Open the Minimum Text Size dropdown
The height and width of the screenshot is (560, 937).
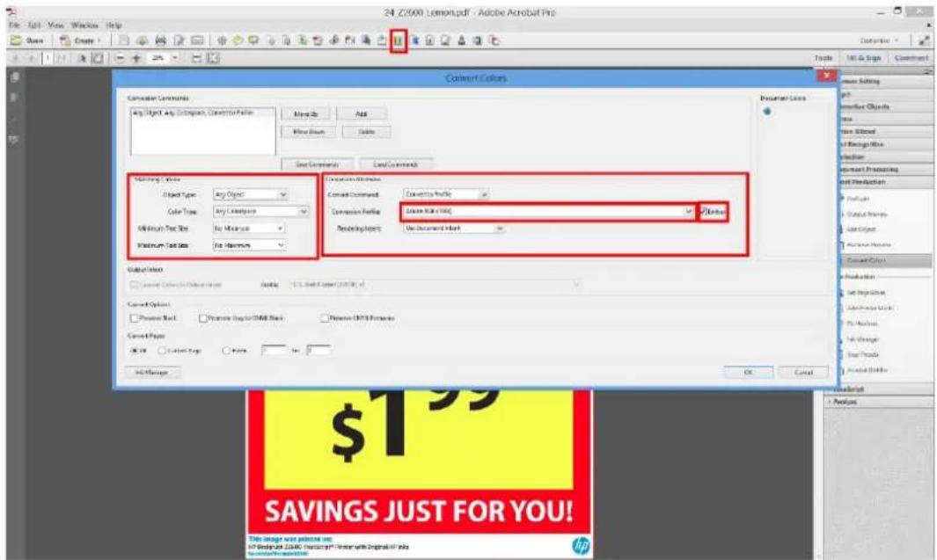tap(249, 229)
